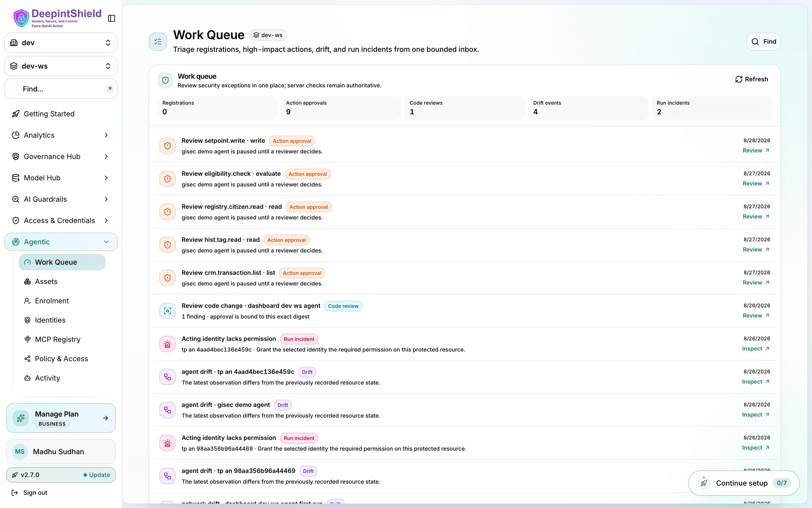This screenshot has width=812, height=508.
Task: Click the Work Queue checklist header icon
Action: [x=158, y=42]
